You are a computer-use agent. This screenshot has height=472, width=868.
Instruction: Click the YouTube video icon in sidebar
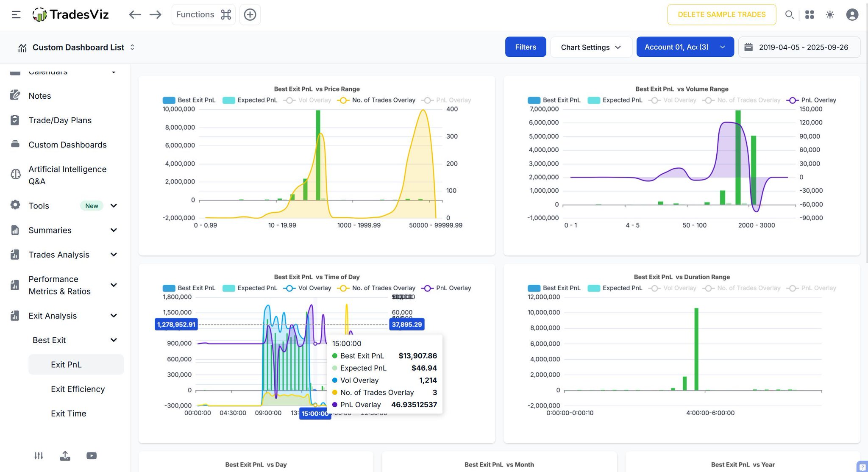(x=92, y=456)
